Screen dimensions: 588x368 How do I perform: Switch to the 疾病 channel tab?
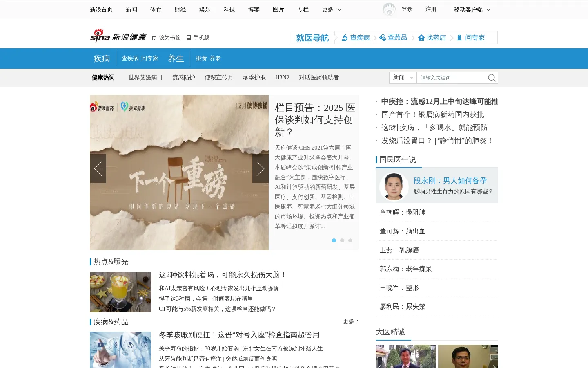[x=102, y=58]
